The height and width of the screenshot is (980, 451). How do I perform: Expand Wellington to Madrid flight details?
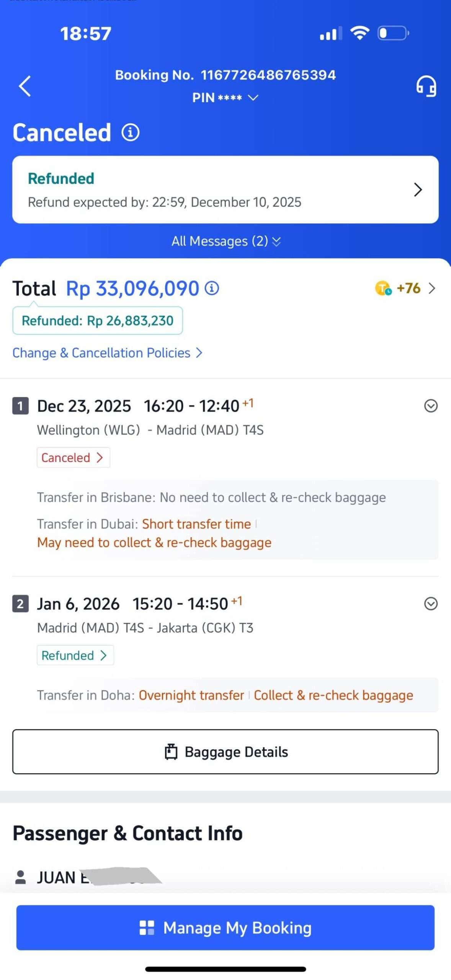coord(431,406)
